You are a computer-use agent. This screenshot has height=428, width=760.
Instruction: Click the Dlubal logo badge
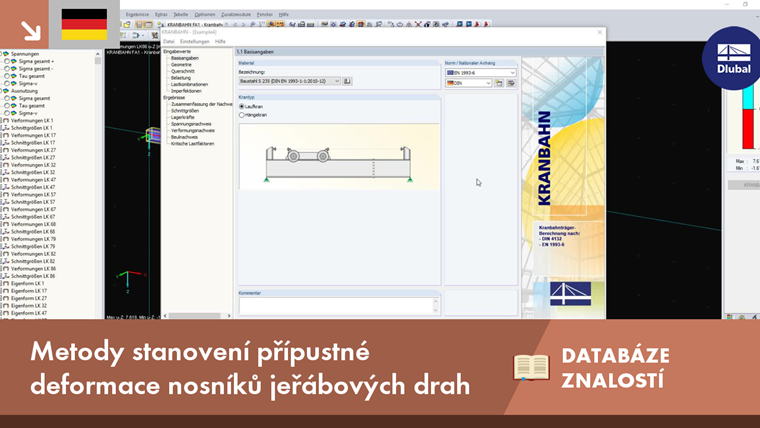click(732, 58)
